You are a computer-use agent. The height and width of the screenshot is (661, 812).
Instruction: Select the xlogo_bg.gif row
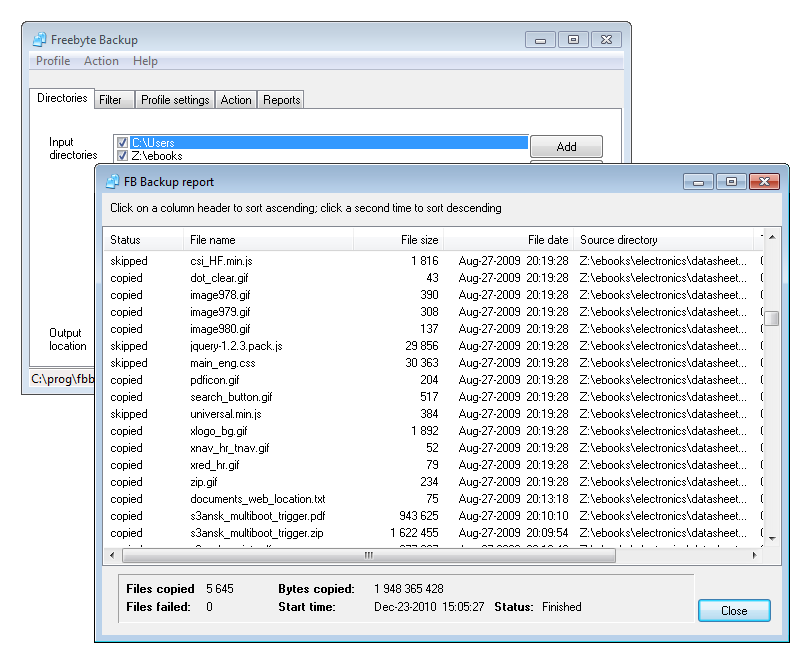point(433,431)
